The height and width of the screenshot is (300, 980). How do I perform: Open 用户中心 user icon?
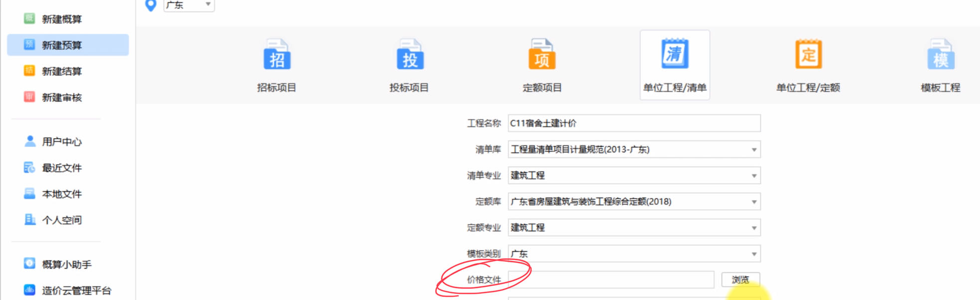(30, 141)
